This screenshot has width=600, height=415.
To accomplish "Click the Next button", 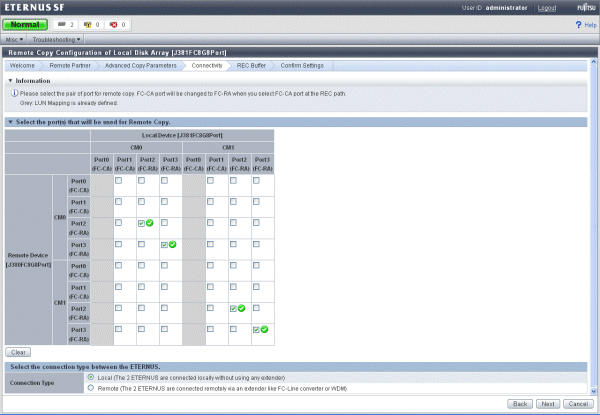I will click(x=548, y=404).
